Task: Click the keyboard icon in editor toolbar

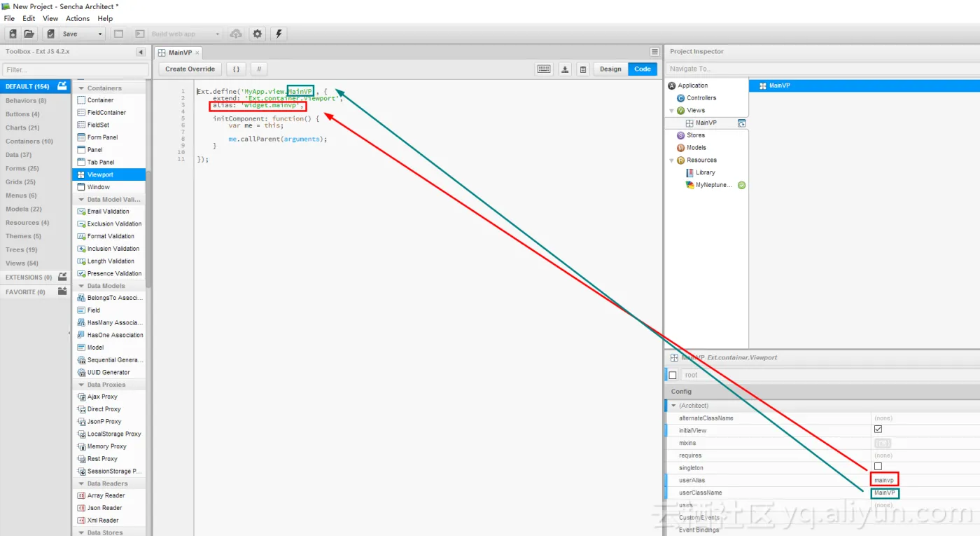Action: (x=544, y=69)
